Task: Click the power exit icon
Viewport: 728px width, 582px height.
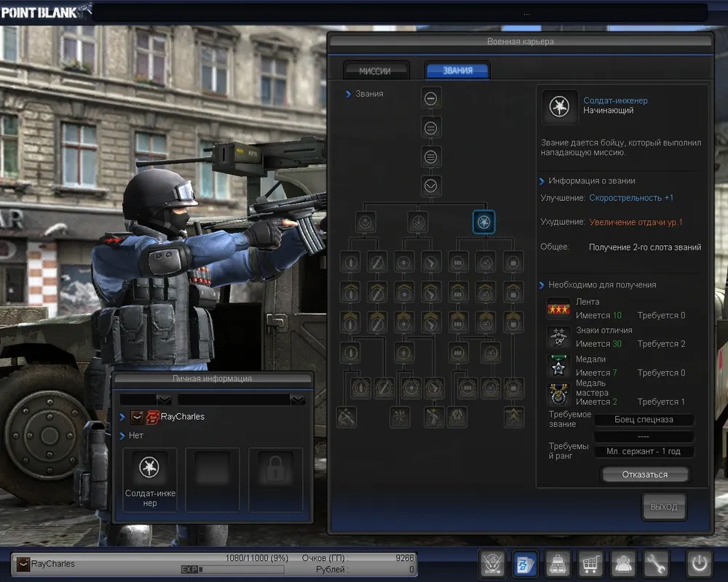Action: point(699,563)
